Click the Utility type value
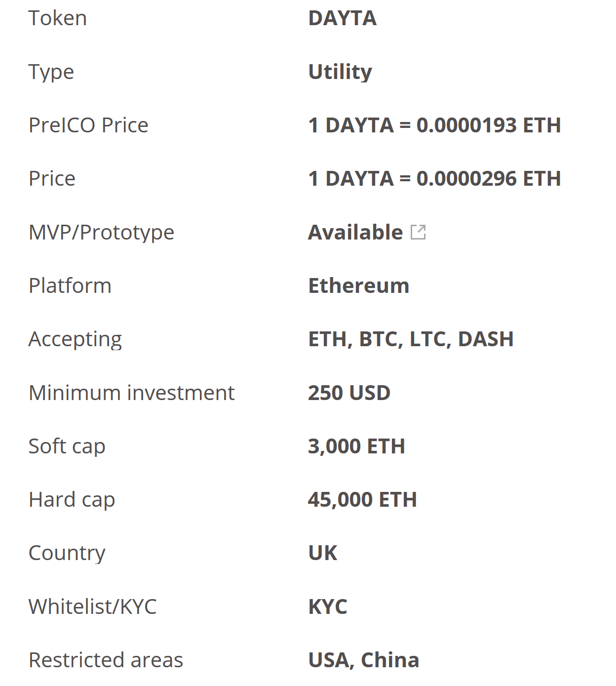The width and height of the screenshot is (616, 686). [340, 72]
